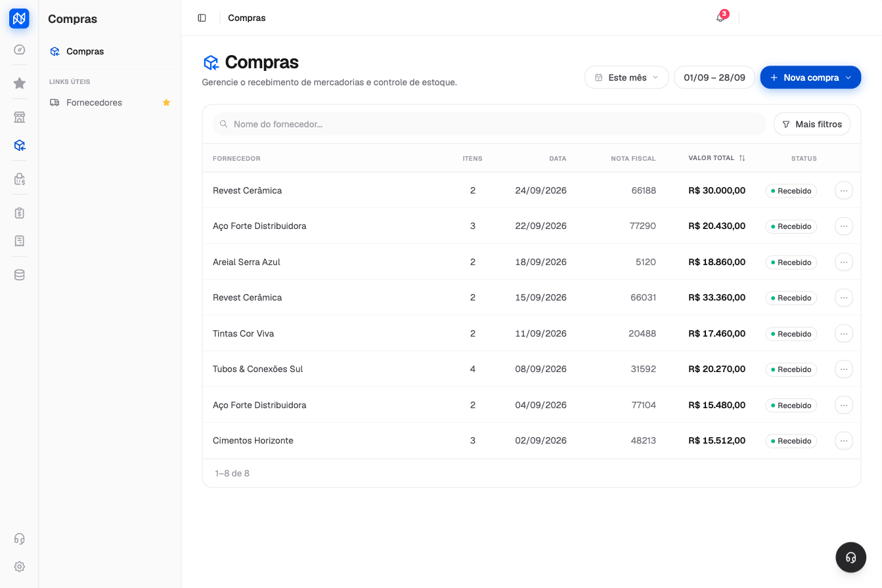Open the app logo home icon
The width and height of the screenshot is (882, 588).
click(x=19, y=18)
